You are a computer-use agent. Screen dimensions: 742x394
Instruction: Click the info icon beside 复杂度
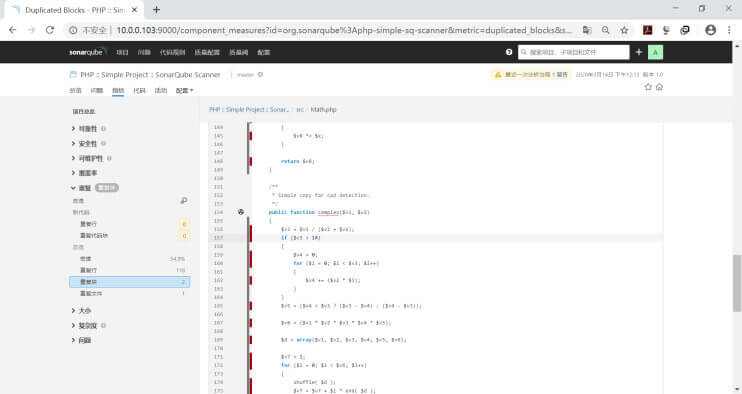point(103,325)
